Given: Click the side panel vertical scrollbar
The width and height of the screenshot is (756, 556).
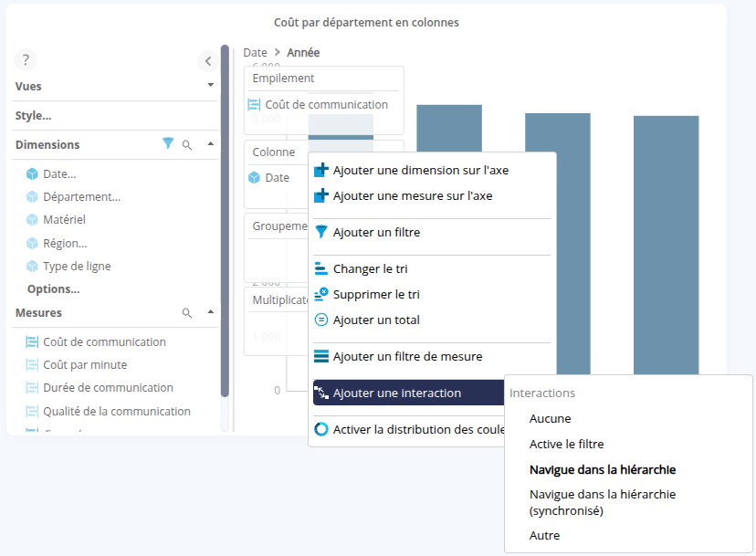Looking at the screenshot, I should [x=225, y=219].
